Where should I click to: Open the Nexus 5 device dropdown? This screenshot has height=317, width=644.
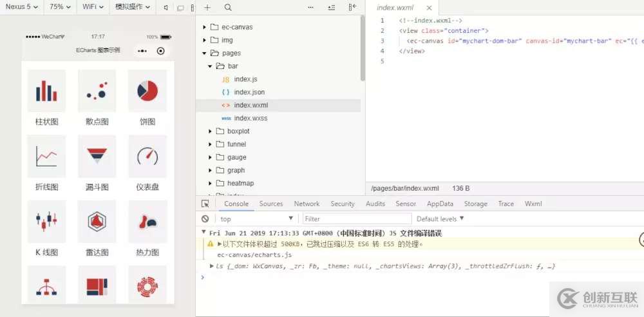22,7
